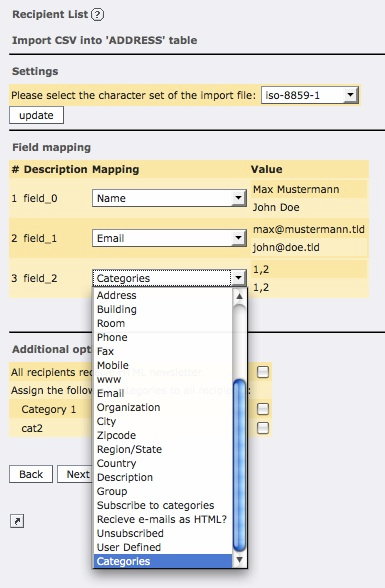Image resolution: width=385 pixels, height=588 pixels.
Task: Click the small arrow shortcut icon
Action: tap(17, 521)
